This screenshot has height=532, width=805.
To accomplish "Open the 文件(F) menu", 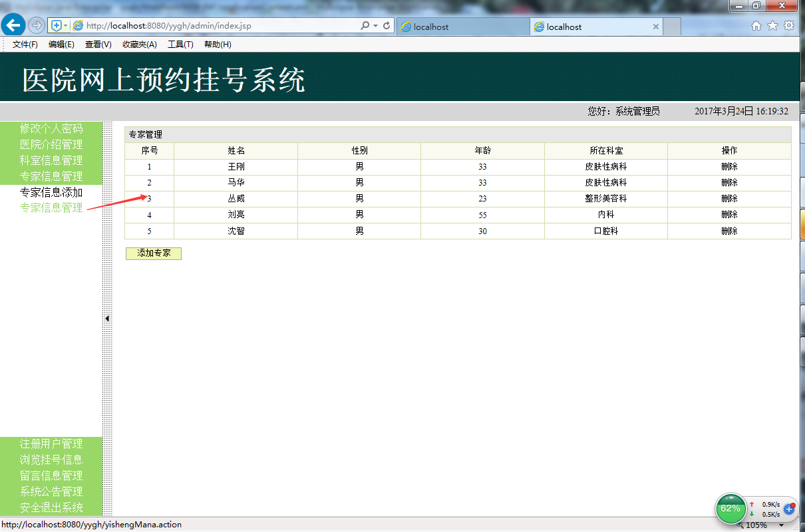I will click(x=25, y=45).
